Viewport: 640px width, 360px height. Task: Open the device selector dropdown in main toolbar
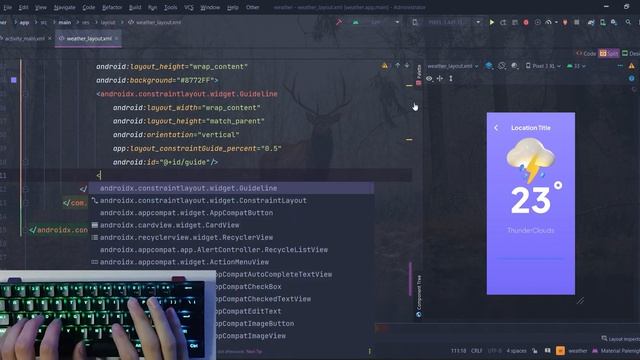click(x=447, y=22)
